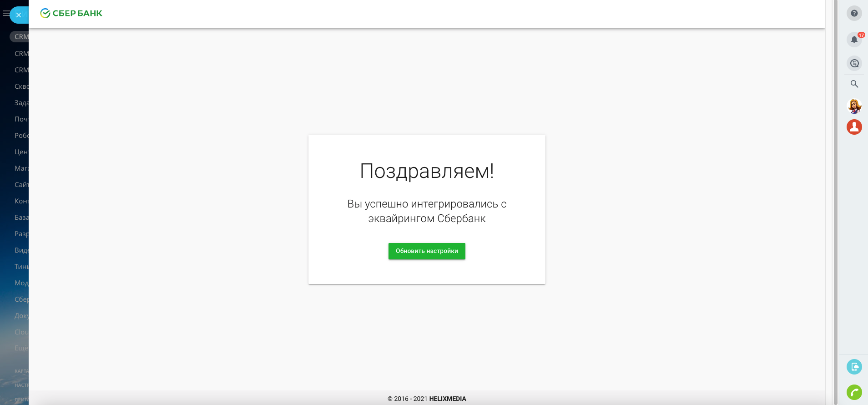
Task: Open the 'Разр' item in left menu
Action: click(21, 234)
